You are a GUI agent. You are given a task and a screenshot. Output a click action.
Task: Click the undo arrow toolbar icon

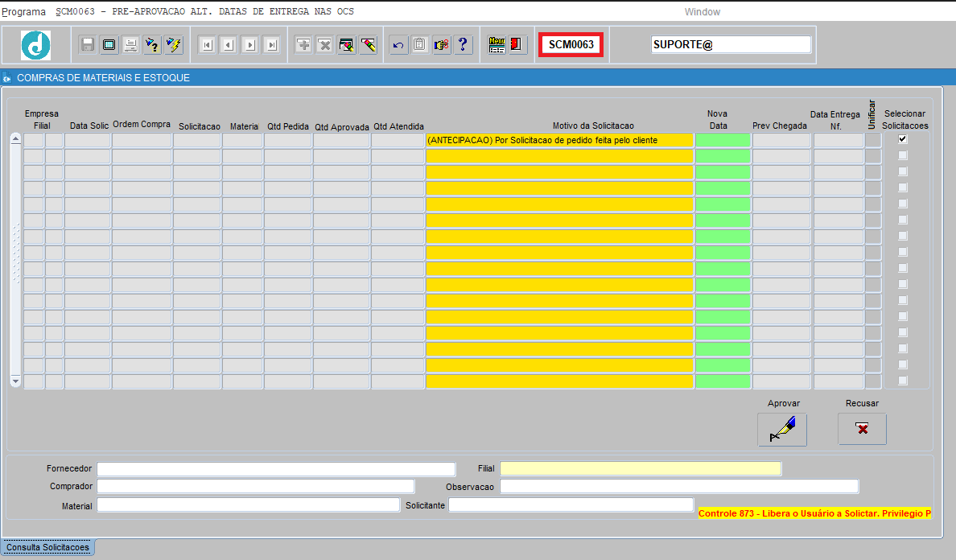(x=398, y=44)
